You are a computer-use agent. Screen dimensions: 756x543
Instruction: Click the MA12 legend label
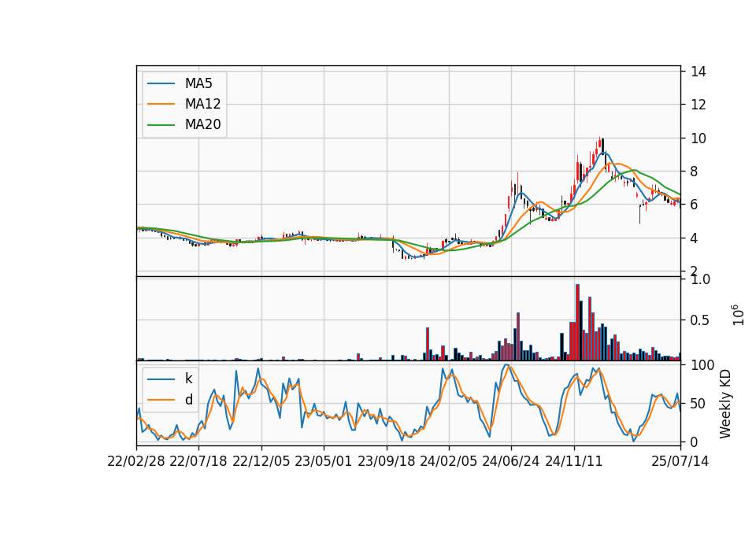pyautogui.click(x=202, y=104)
